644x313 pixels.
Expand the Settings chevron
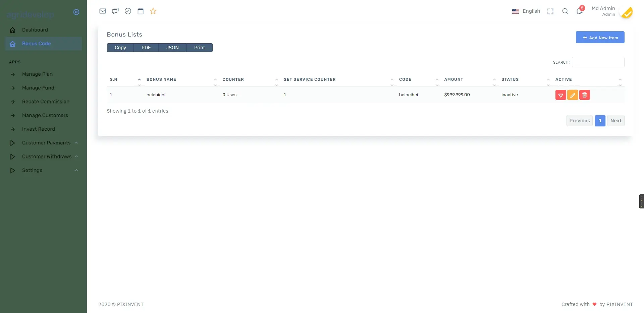pos(76,170)
